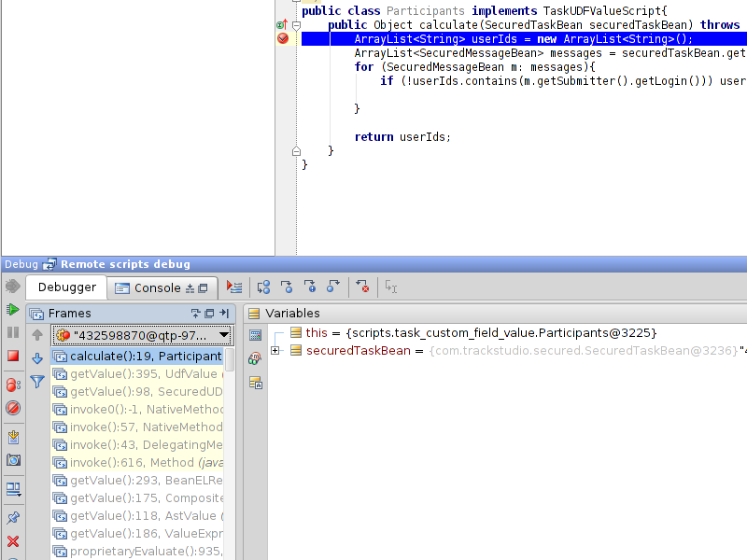Screen dimensions: 747x560
Task: Stop the debug session with the red square
Action: [13, 356]
